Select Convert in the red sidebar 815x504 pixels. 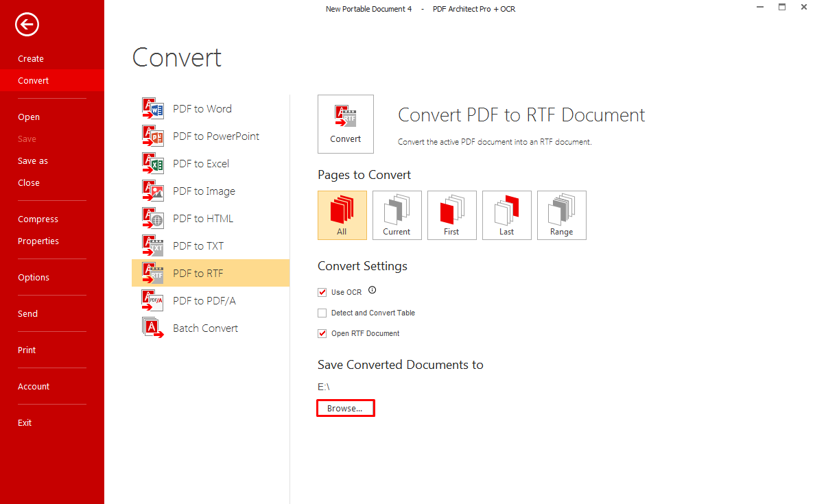[x=52, y=80]
